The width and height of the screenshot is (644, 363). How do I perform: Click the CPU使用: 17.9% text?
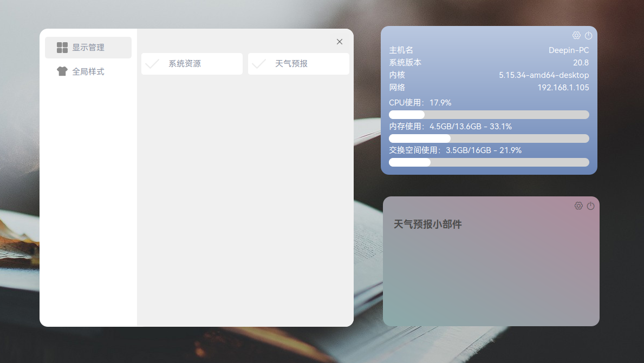[x=420, y=103]
